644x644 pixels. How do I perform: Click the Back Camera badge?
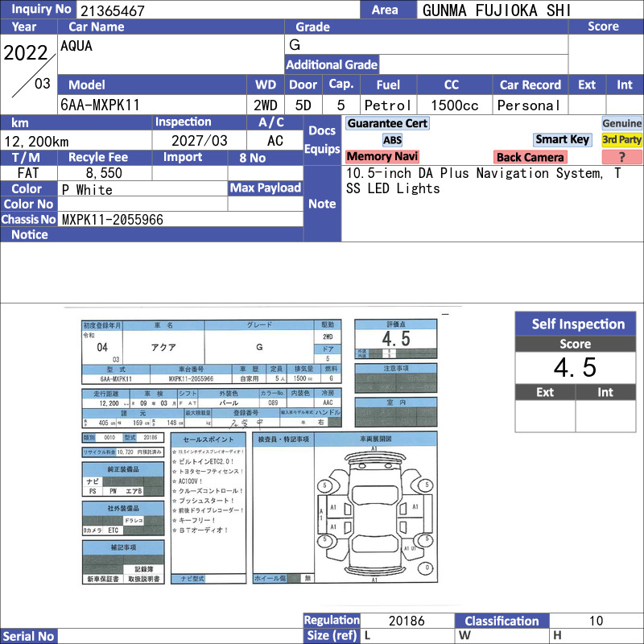[530, 157]
